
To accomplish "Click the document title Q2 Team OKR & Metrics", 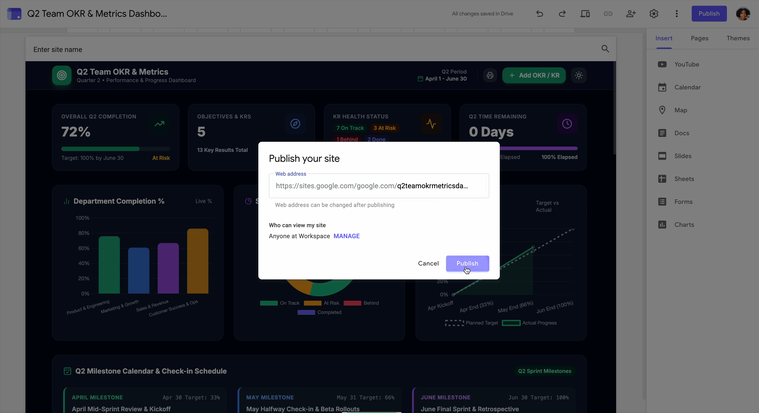I will (x=97, y=14).
